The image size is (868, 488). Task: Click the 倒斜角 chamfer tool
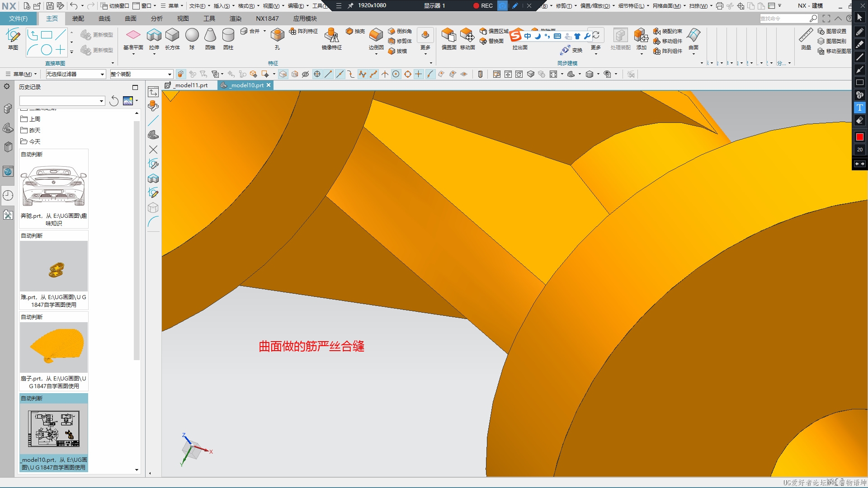coord(400,31)
